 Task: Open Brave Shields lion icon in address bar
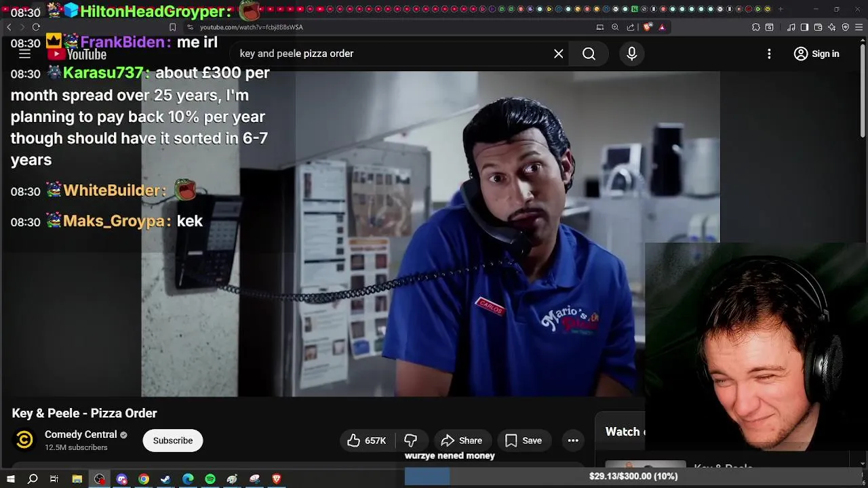(x=648, y=27)
